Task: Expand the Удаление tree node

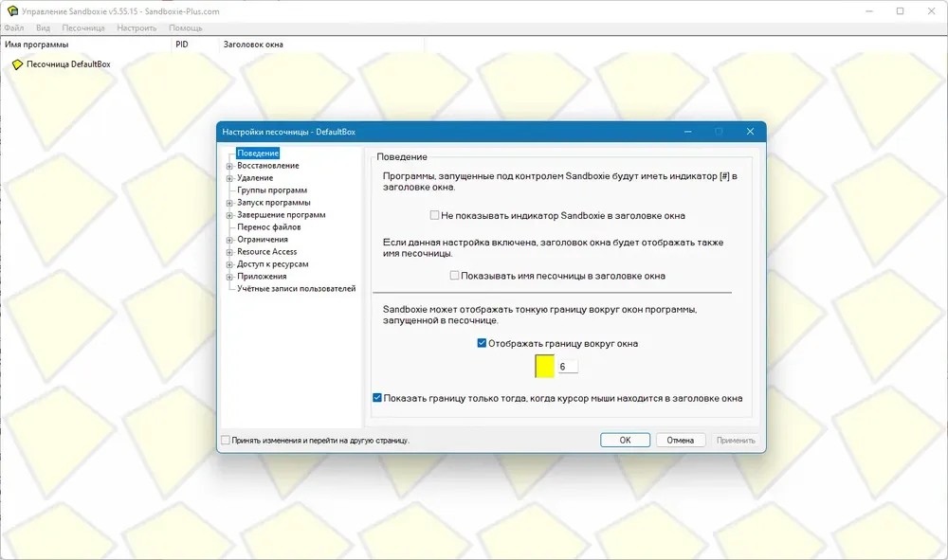Action: coord(229,178)
